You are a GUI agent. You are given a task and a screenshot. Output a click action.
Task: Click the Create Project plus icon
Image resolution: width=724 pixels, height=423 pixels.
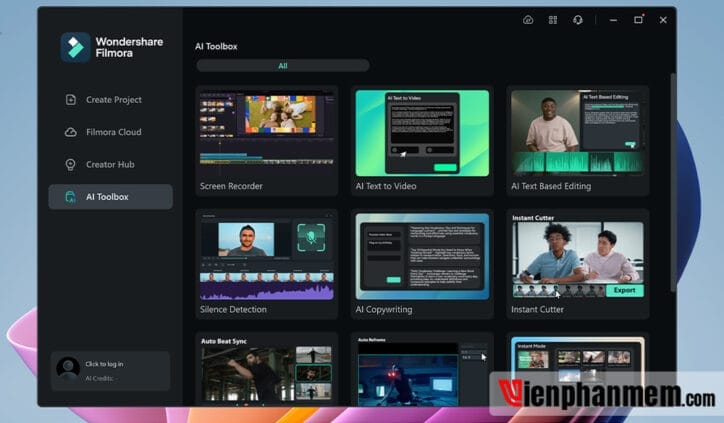click(71, 100)
